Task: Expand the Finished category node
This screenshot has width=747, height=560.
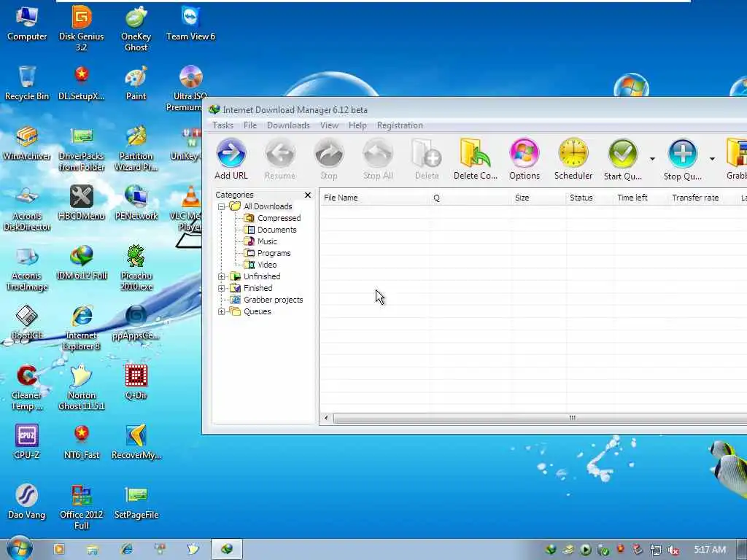Action: [x=222, y=288]
